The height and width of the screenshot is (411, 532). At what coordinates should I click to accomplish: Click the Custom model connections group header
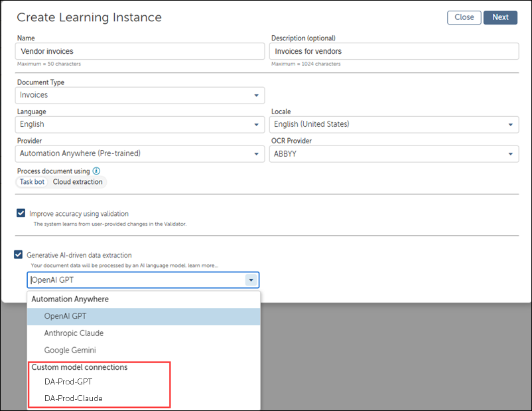tap(80, 367)
